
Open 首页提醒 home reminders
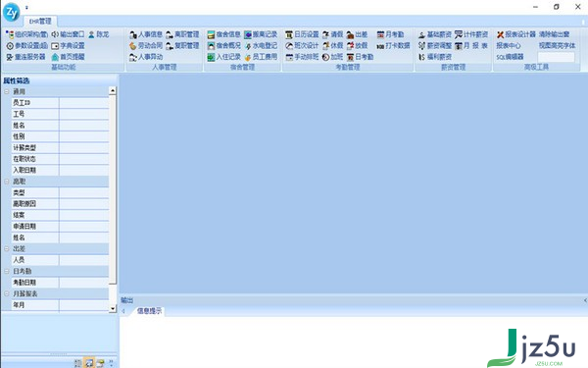[68, 57]
